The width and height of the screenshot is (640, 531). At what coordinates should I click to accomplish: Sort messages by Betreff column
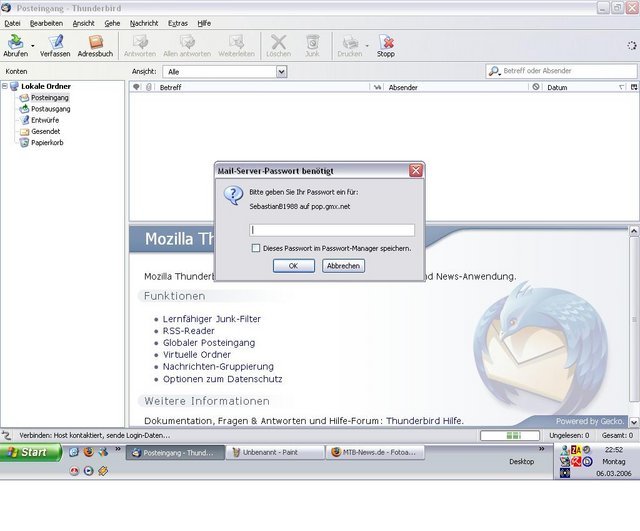click(262, 87)
